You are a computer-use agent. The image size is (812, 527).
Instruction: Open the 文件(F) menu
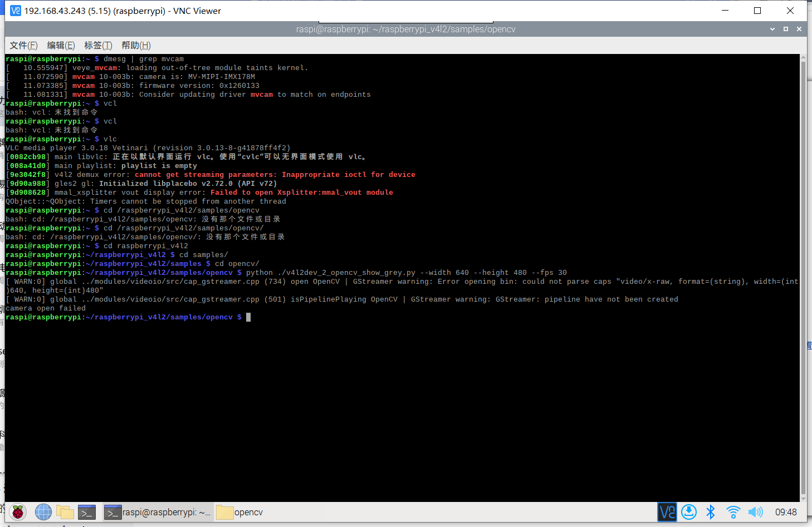[23, 46]
